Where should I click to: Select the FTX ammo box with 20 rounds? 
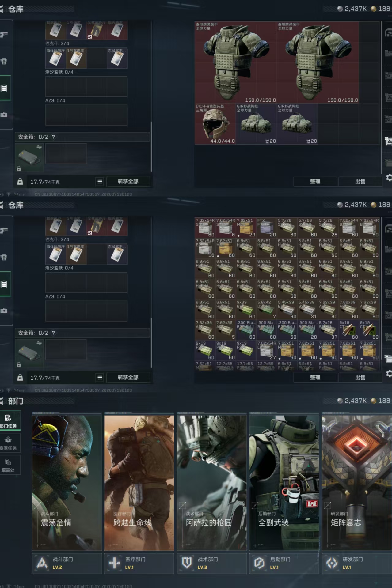coord(266,228)
